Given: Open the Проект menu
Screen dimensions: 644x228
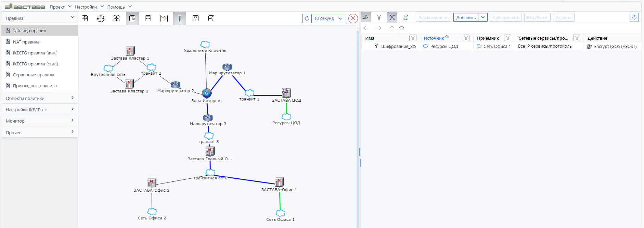Looking at the screenshot, I should point(61,7).
